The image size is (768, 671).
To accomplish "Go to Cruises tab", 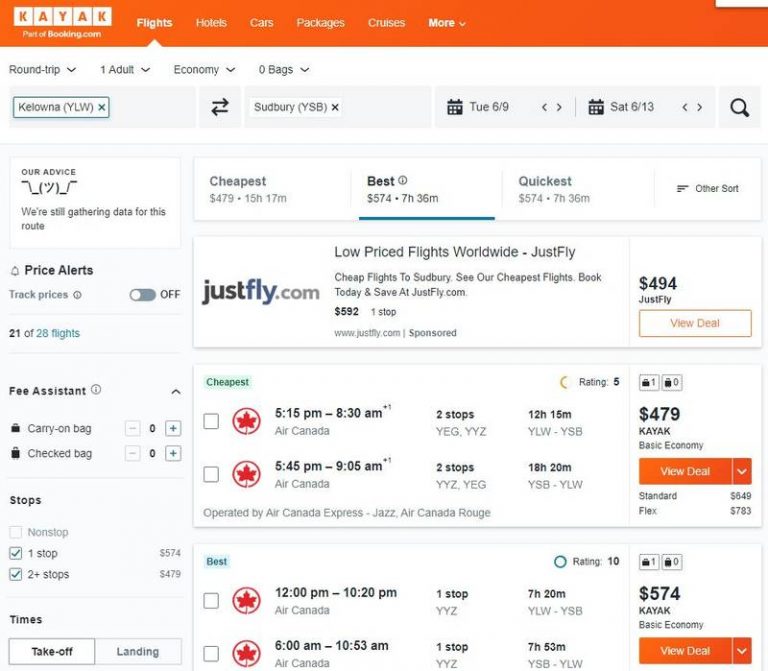I will tap(386, 23).
